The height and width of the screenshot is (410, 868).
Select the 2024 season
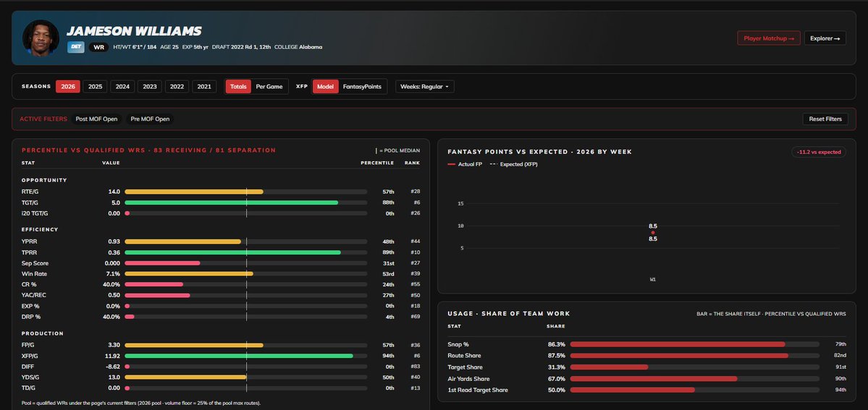click(x=122, y=87)
